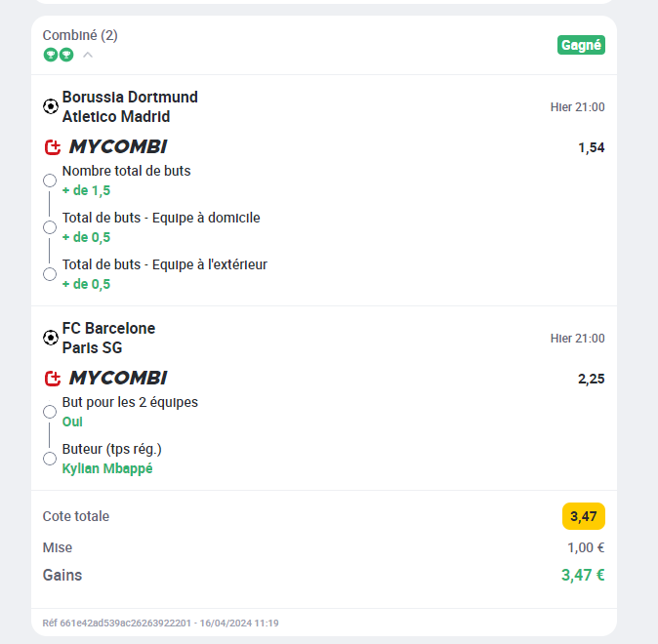Click the yellow 3,47 total odds badge
658x644 pixels.
(583, 516)
